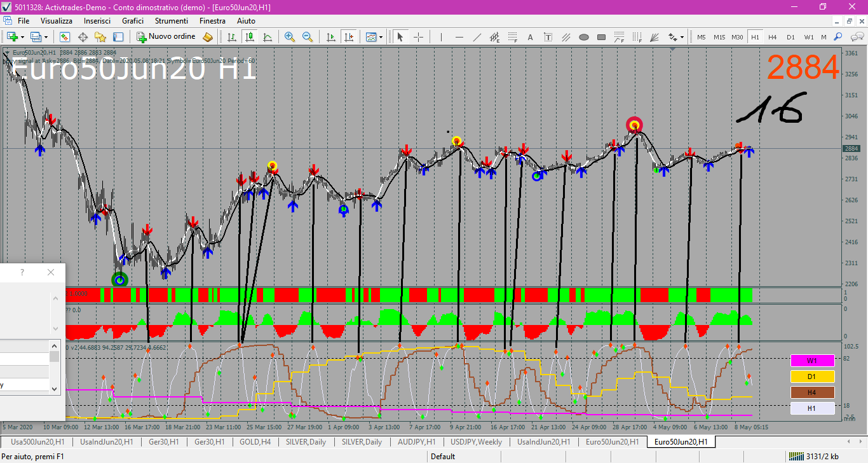Image resolution: width=868 pixels, height=463 pixels.
Task: Set timeframe to M5 in toolbar
Action: point(701,37)
